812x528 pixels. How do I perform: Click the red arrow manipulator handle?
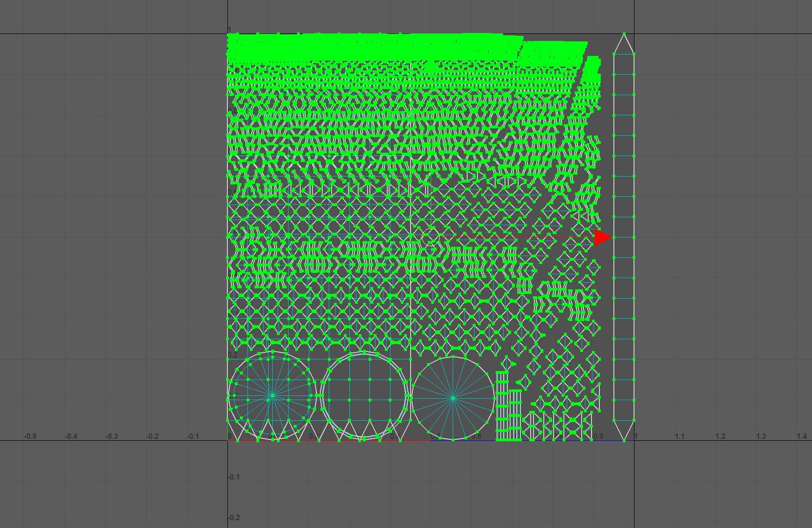point(603,238)
